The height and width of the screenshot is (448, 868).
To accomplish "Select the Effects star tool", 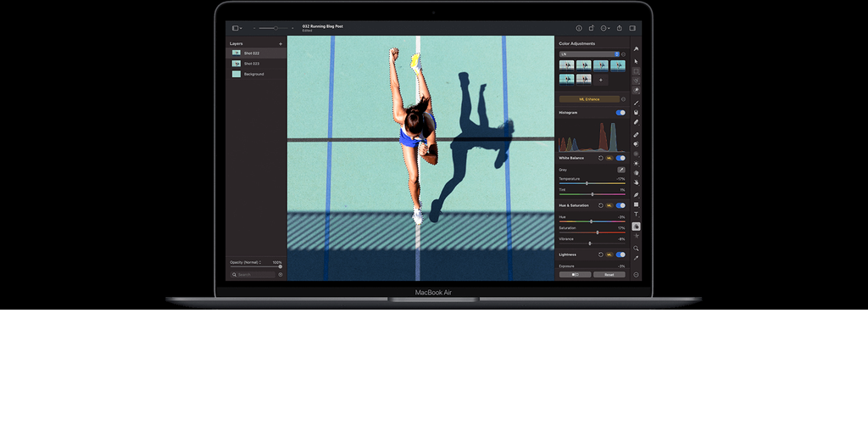I will (636, 236).
